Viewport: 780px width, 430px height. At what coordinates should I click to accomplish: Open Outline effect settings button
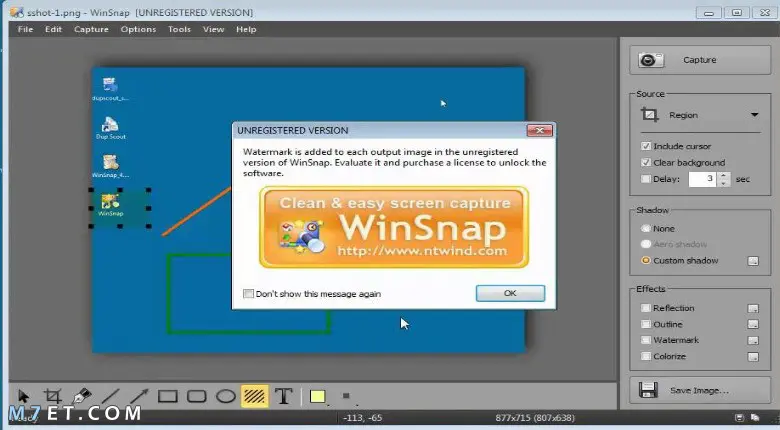(x=753, y=324)
